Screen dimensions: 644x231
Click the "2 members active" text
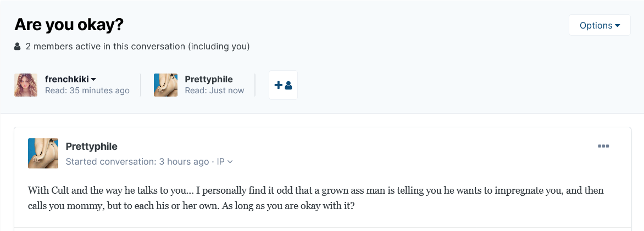pyautogui.click(x=137, y=47)
